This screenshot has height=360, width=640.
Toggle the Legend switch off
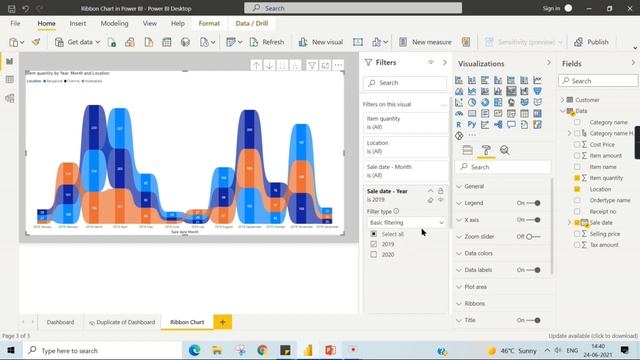point(533,203)
